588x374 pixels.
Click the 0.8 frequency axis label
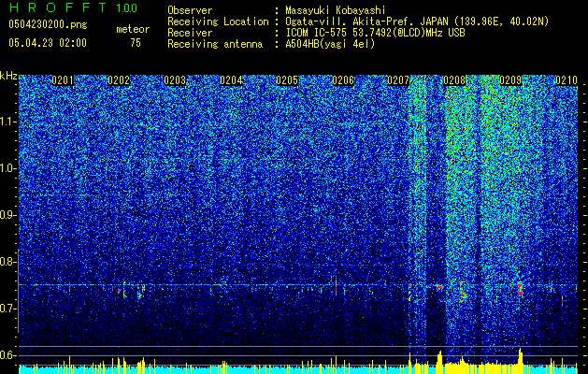point(7,262)
